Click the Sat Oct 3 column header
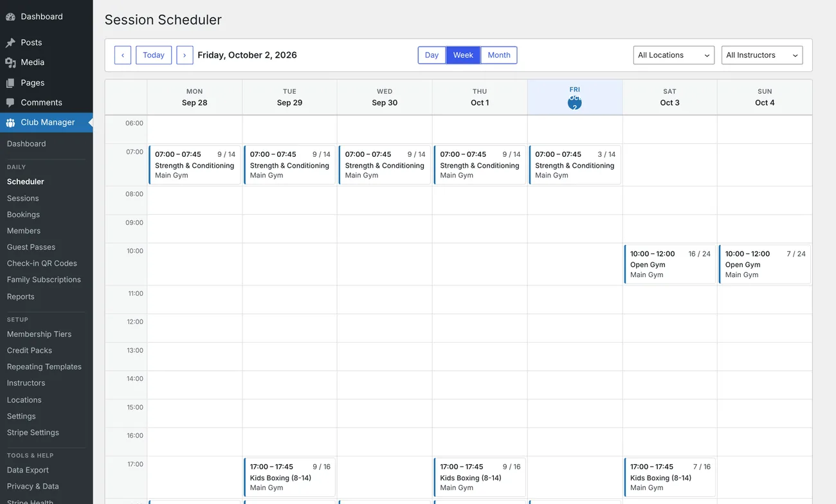The image size is (836, 504). pyautogui.click(x=670, y=97)
